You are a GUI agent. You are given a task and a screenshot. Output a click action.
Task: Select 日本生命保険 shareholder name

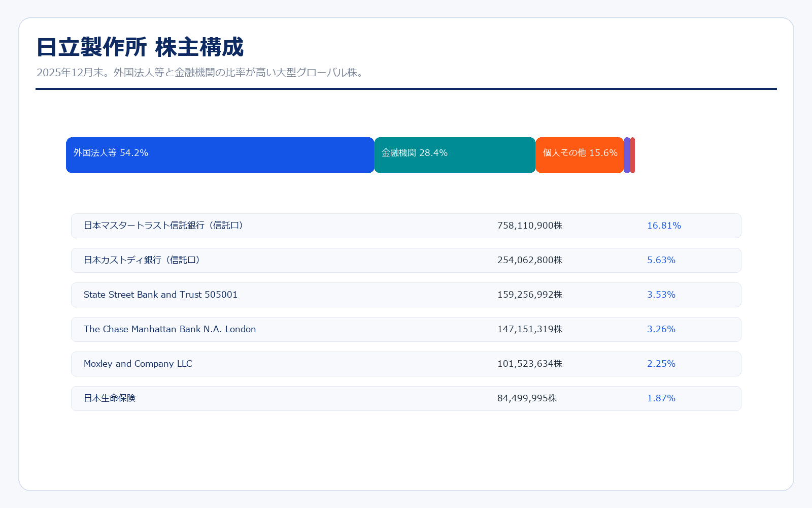110,398
